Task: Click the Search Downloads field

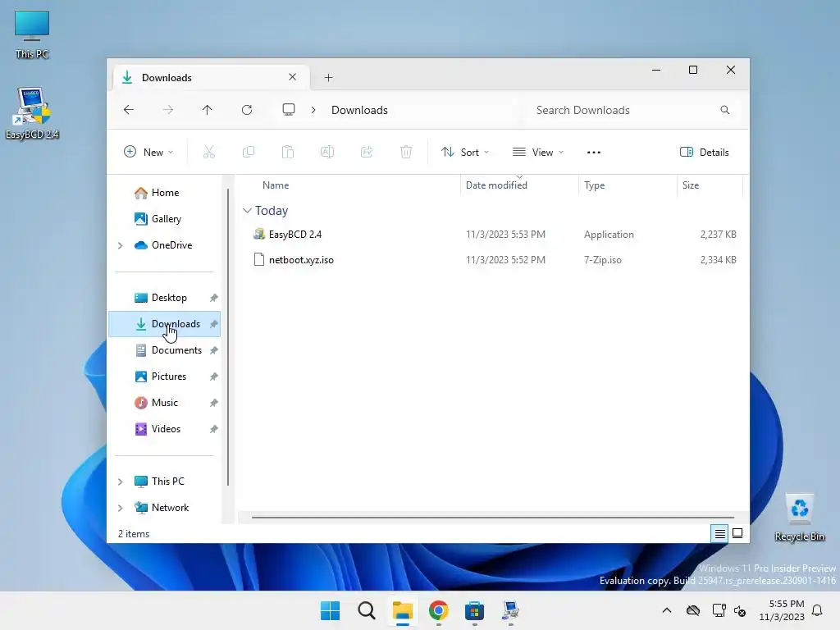Action: 632,110
